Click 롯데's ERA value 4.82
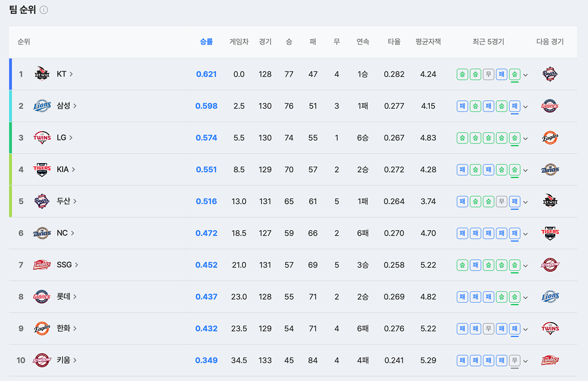Viewport: 588px width, 381px height. pos(428,297)
